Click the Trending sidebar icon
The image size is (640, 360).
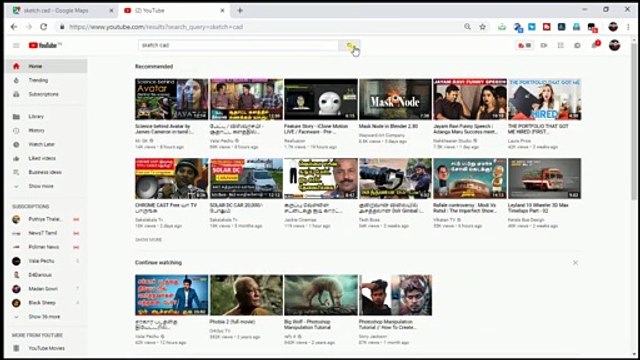coord(16,80)
